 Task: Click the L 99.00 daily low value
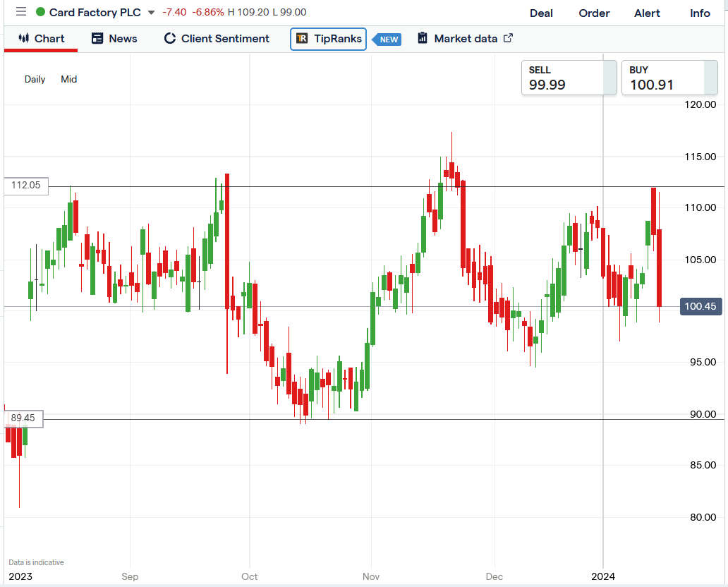pos(289,12)
